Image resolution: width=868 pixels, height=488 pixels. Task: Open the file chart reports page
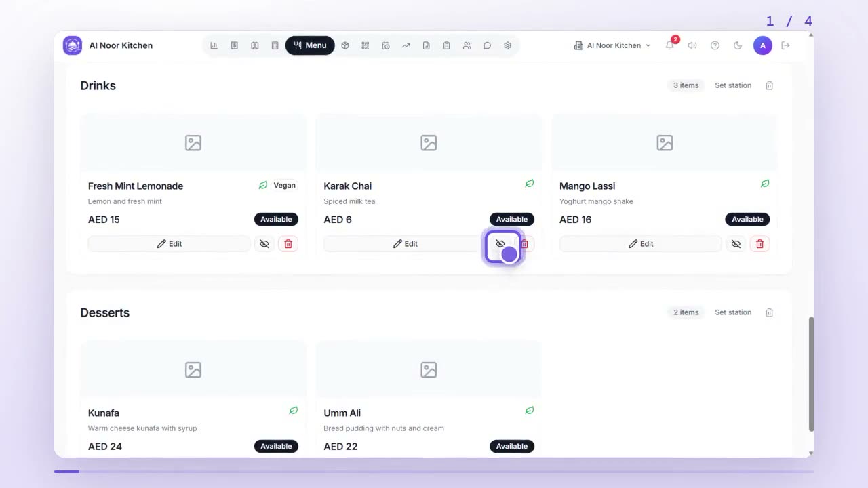pyautogui.click(x=426, y=45)
